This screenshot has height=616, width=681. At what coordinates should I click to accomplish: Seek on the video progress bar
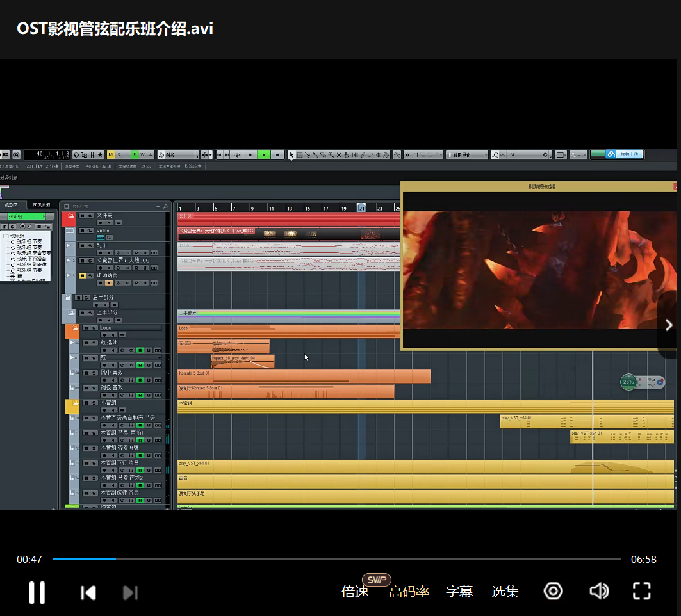[x=337, y=559]
